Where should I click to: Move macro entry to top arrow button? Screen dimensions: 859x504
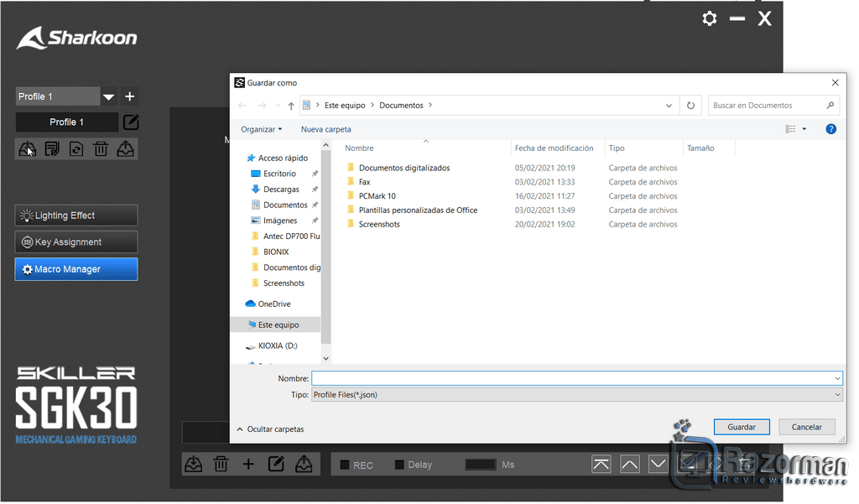[x=601, y=465]
